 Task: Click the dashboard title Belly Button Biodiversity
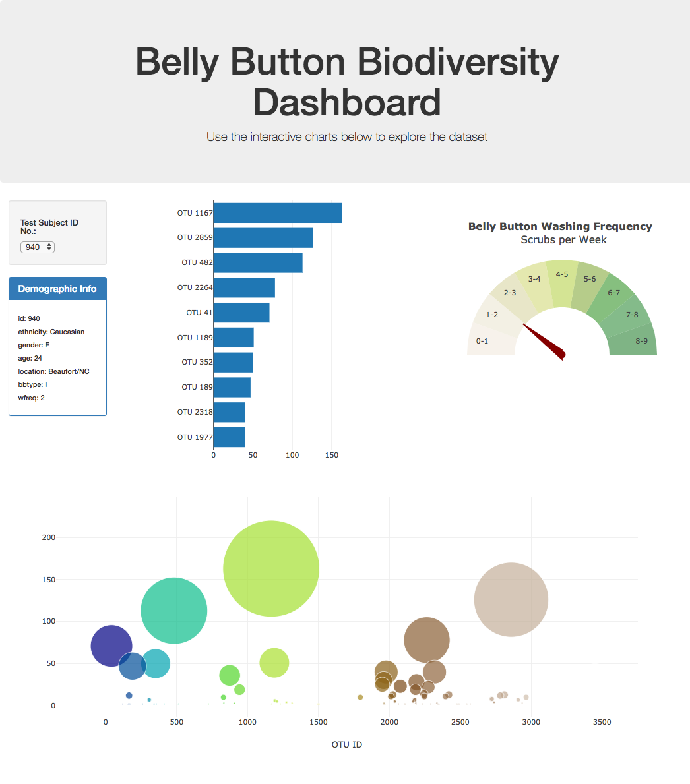coord(346,61)
